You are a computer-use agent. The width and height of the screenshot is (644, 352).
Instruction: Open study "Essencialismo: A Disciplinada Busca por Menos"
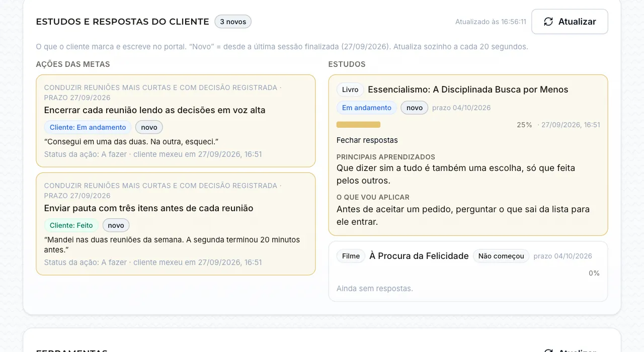[x=468, y=90]
